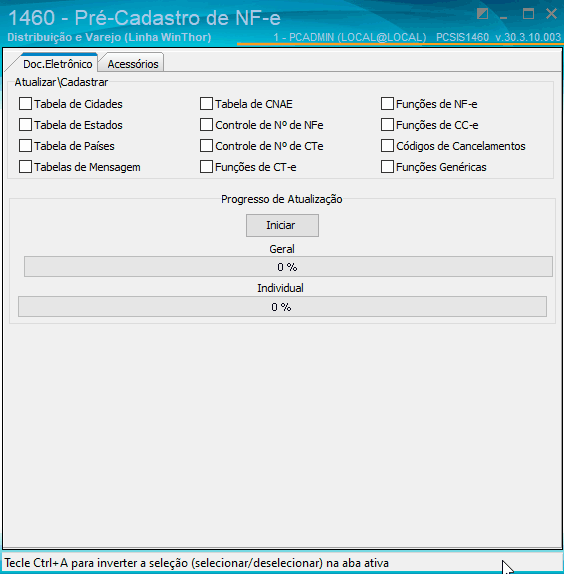This screenshot has height=574, width=564.
Task: Click the diagonal window icon in title bar
Action: click(482, 14)
